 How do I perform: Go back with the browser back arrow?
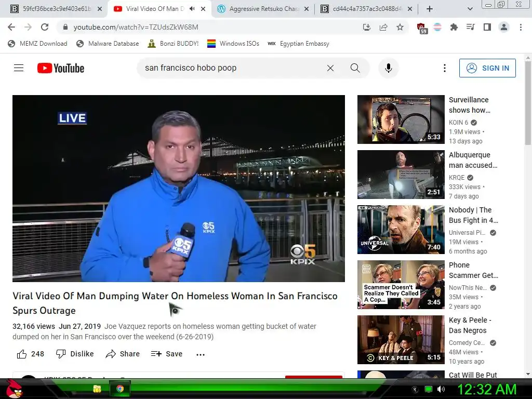click(11, 27)
